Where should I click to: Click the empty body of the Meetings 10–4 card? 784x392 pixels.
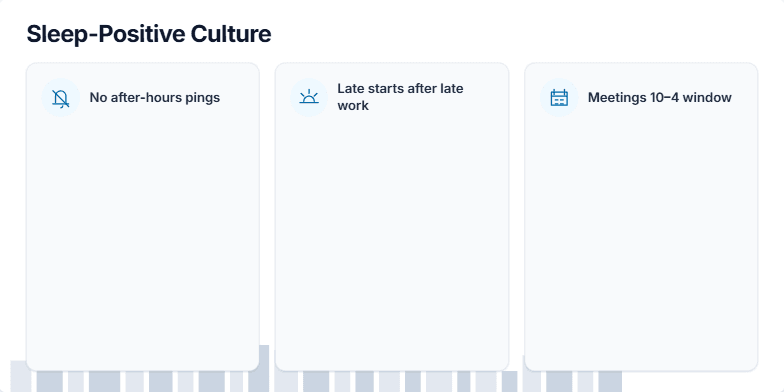(641, 240)
